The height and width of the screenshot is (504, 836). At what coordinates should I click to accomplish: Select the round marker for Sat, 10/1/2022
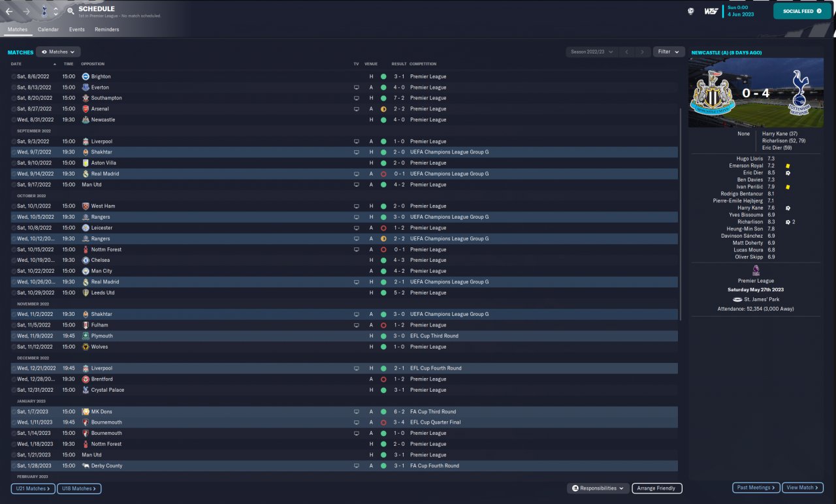point(14,206)
